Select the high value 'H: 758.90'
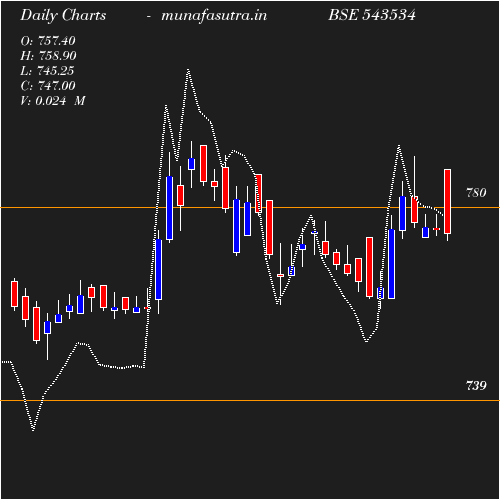Viewport: 500px width, 500px height. point(48,56)
